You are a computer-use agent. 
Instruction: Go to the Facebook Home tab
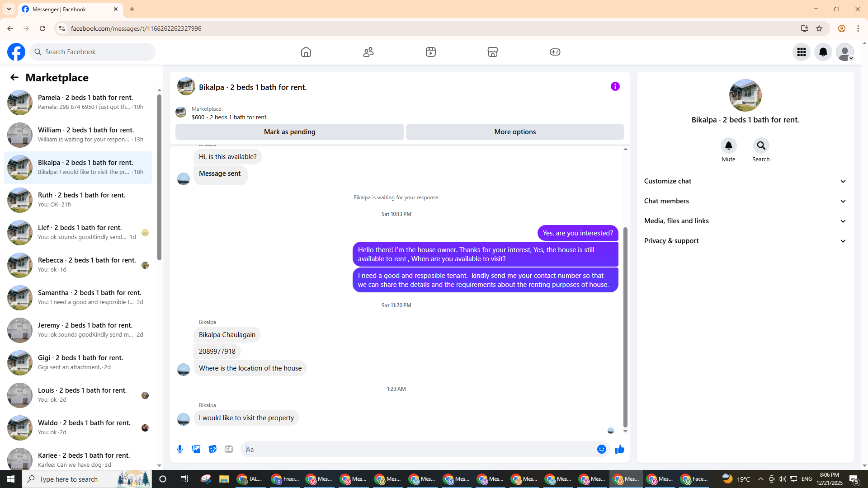(306, 52)
